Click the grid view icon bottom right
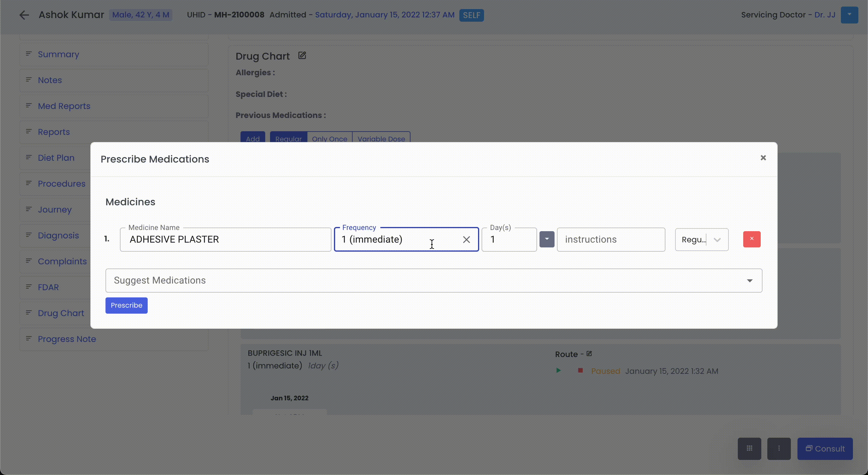 tap(750, 449)
